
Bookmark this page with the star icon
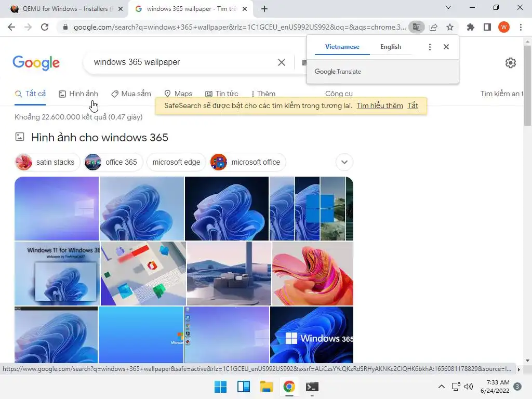(x=450, y=27)
